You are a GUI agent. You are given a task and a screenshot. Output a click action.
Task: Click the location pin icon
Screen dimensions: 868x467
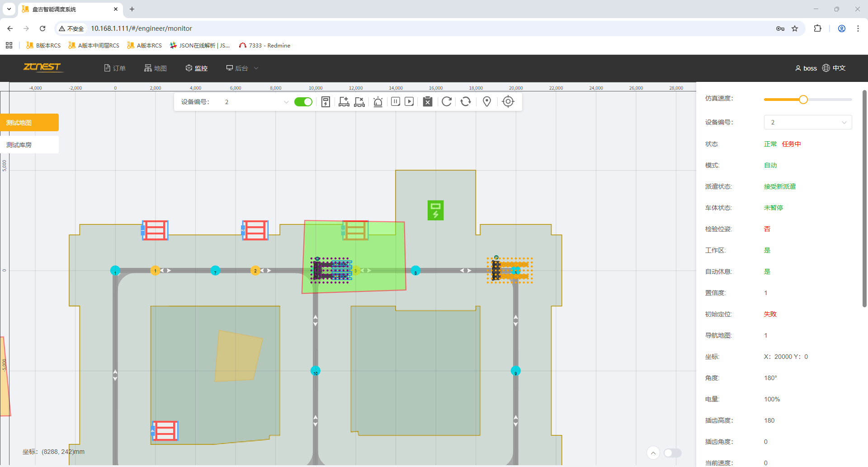click(487, 102)
